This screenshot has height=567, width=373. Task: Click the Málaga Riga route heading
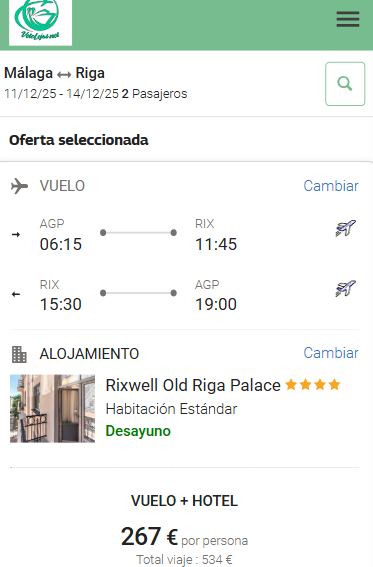tap(54, 73)
